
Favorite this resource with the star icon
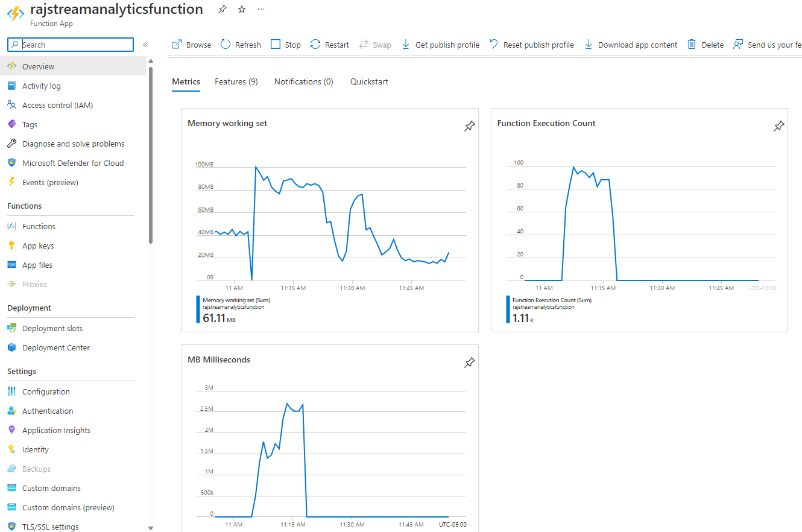pos(242,9)
